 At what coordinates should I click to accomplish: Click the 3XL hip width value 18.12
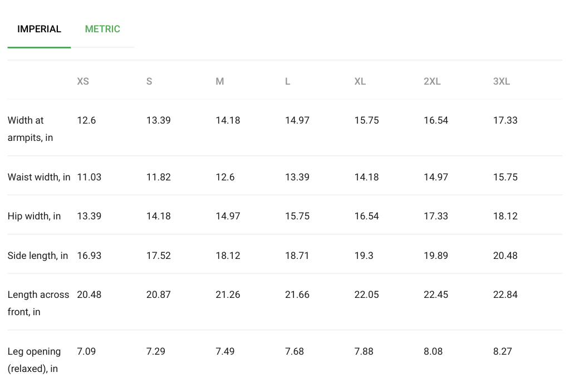coord(506,216)
